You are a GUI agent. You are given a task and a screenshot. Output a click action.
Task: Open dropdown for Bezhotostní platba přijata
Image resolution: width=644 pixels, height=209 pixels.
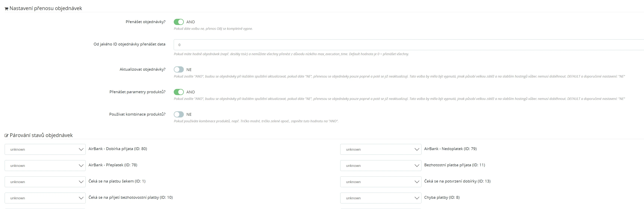tap(380, 166)
